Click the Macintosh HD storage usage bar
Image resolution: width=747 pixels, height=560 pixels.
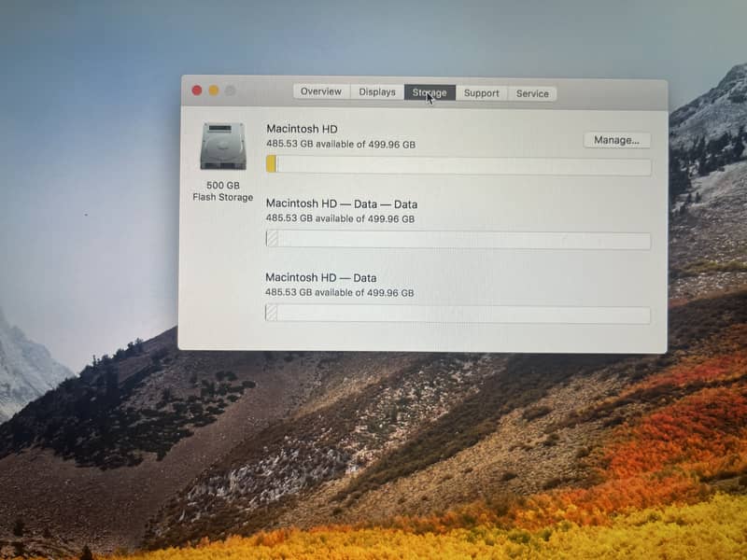[x=458, y=166]
